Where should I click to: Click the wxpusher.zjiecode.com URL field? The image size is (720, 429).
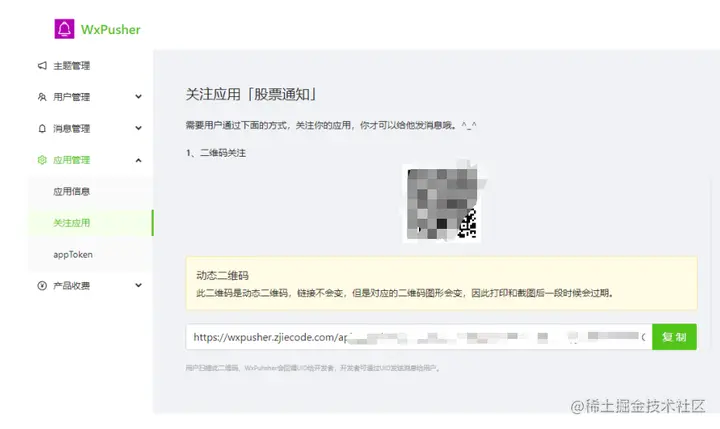[419, 337]
